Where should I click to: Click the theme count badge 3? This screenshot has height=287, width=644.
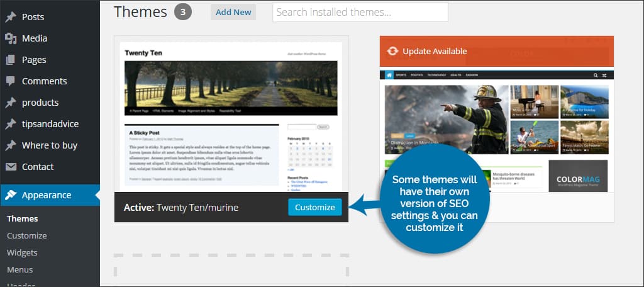183,13
